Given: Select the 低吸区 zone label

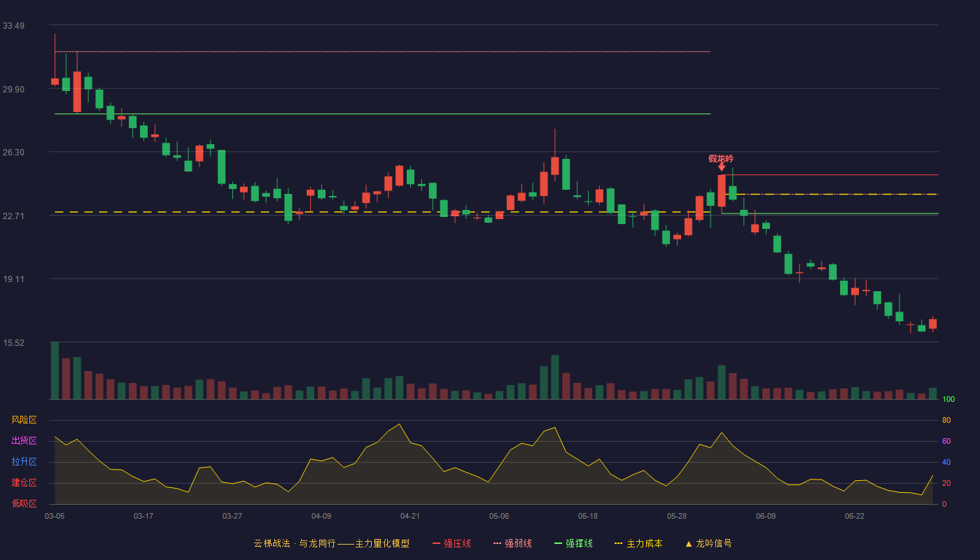Looking at the screenshot, I should tap(24, 503).
